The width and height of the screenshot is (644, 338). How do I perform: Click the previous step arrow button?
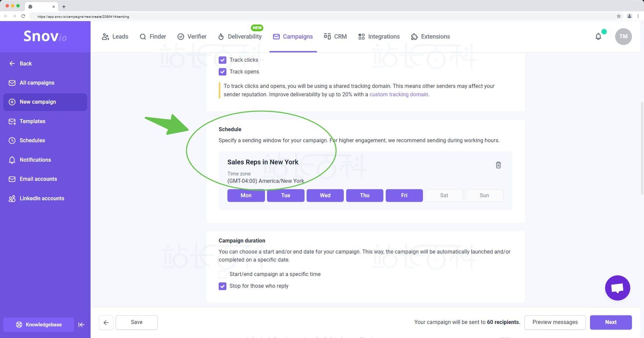(106, 323)
